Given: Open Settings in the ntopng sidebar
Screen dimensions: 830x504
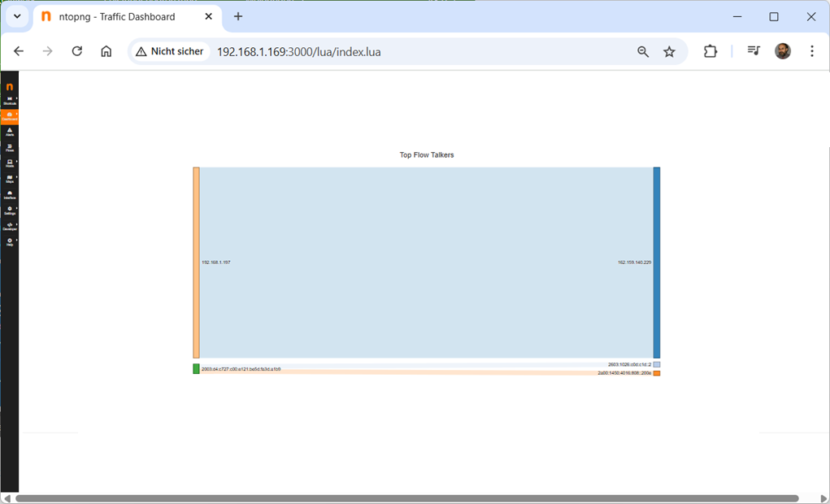Looking at the screenshot, I should (x=10, y=211).
